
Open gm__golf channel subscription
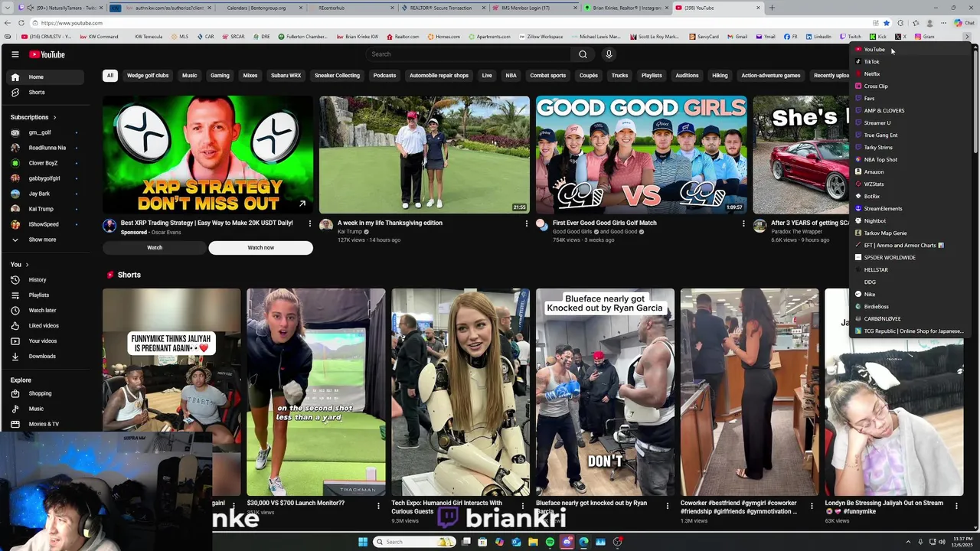pos(46,132)
